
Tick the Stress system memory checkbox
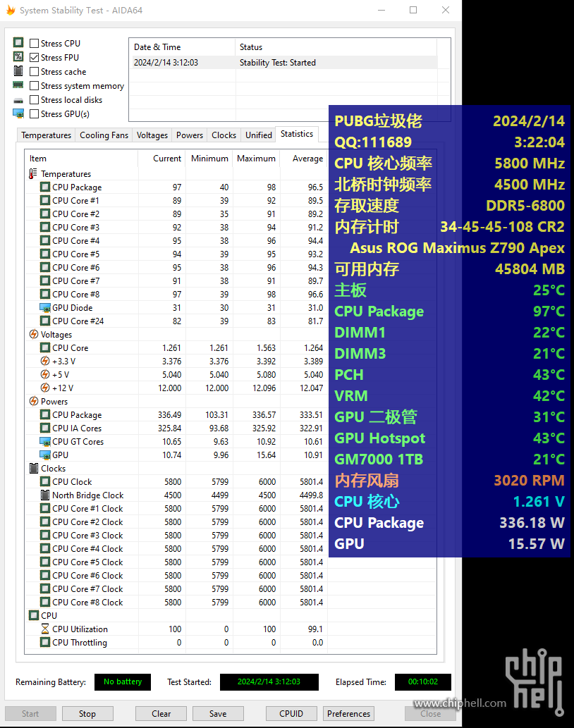(x=34, y=86)
